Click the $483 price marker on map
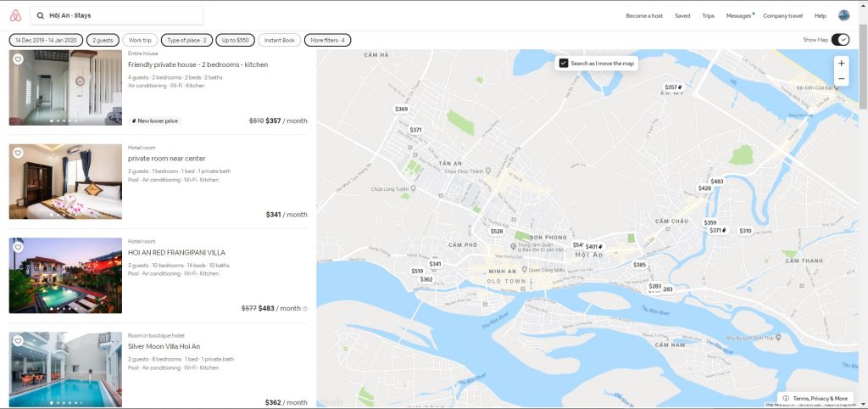This screenshot has height=409, width=868. 716,181
